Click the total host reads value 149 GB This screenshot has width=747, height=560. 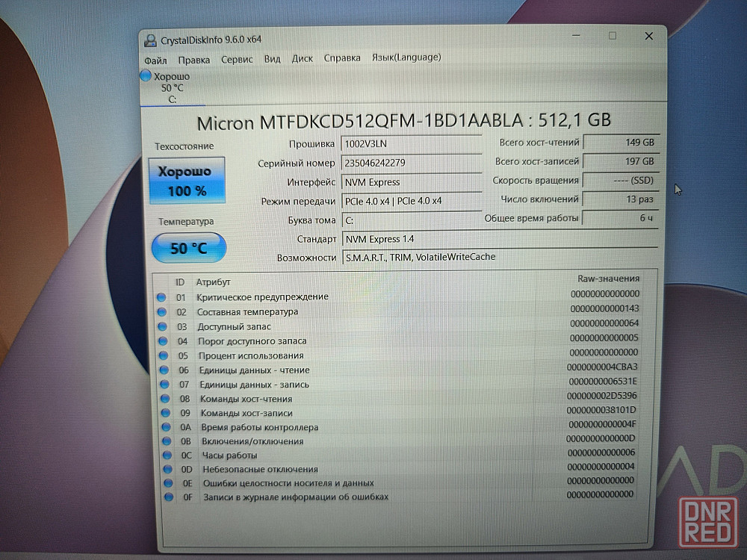click(x=622, y=143)
